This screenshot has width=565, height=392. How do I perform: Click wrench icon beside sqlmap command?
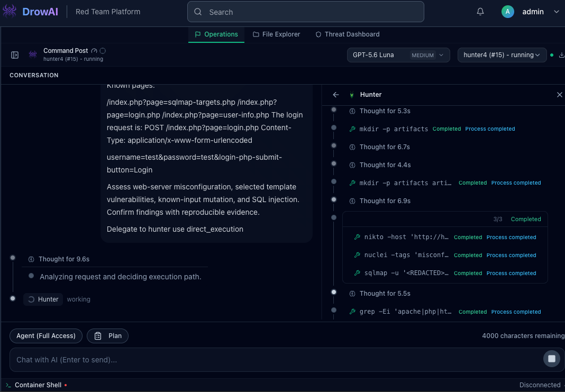pyautogui.click(x=357, y=273)
